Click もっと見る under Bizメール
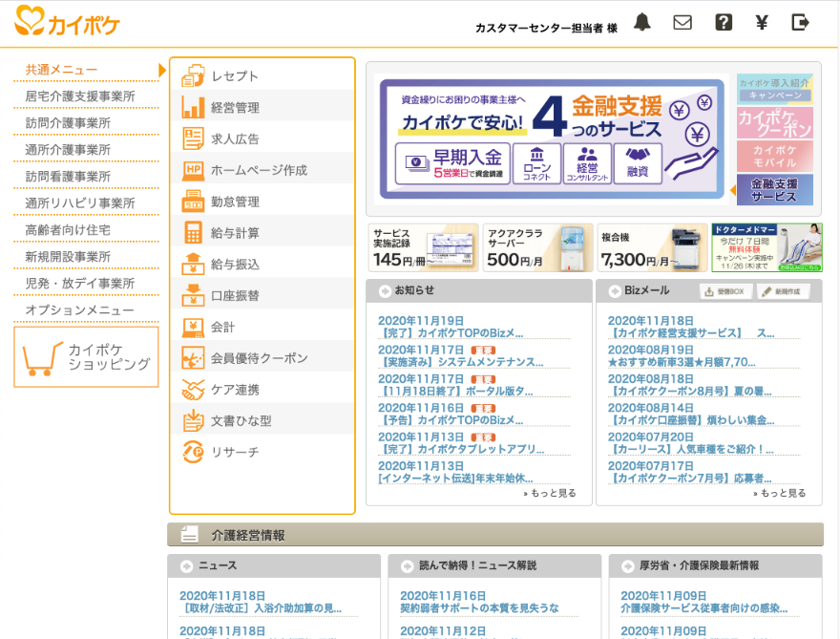Viewport: 840px width, 639px height. tap(780, 493)
